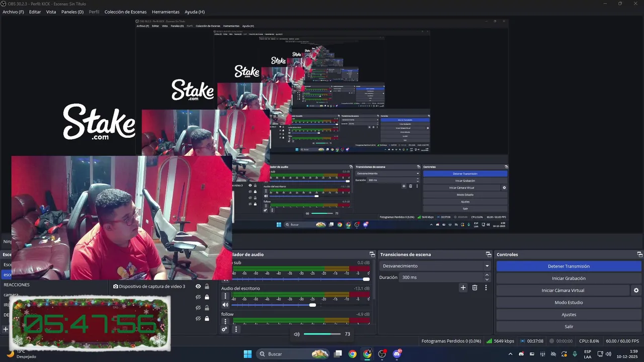644x362 pixels.
Task: Click the 05:47:56 countdown timer overlay
Action: pos(91,323)
